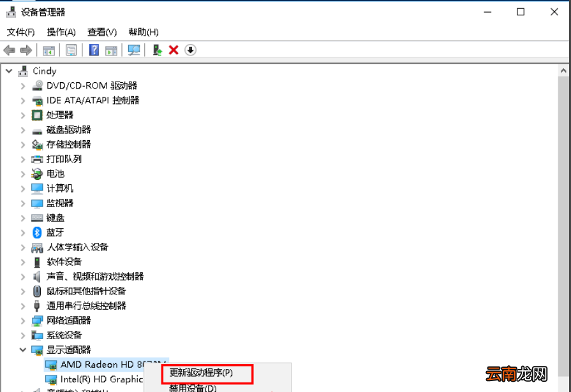Expand the DVD/CD-ROM 驱动器 node
This screenshot has height=392, width=571.
[x=23, y=86]
